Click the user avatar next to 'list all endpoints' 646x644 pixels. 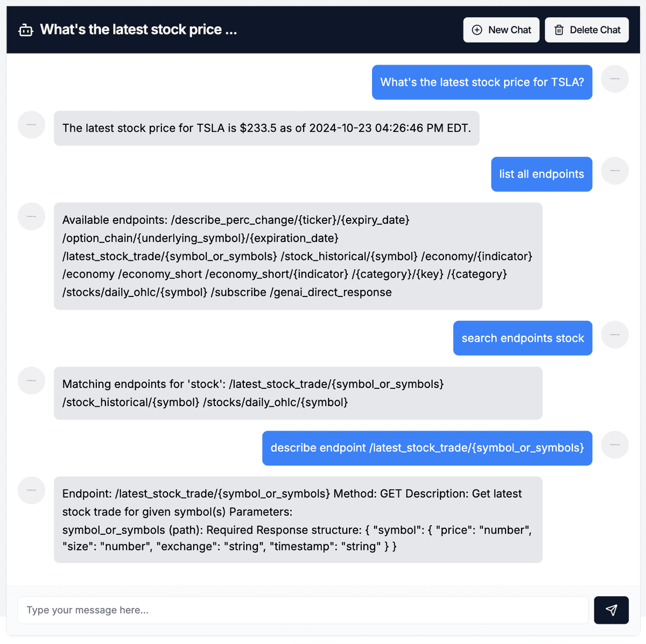[614, 171]
